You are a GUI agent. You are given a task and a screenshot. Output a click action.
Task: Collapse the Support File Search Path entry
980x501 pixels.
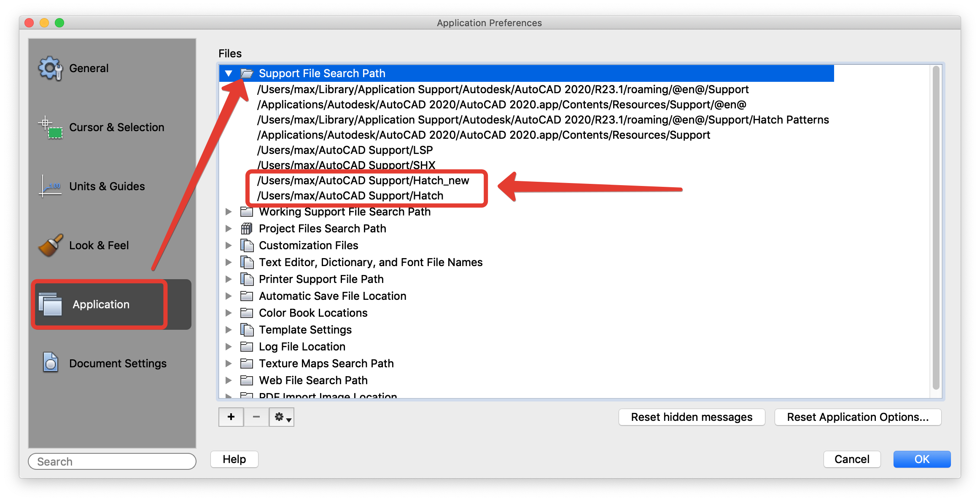click(229, 73)
